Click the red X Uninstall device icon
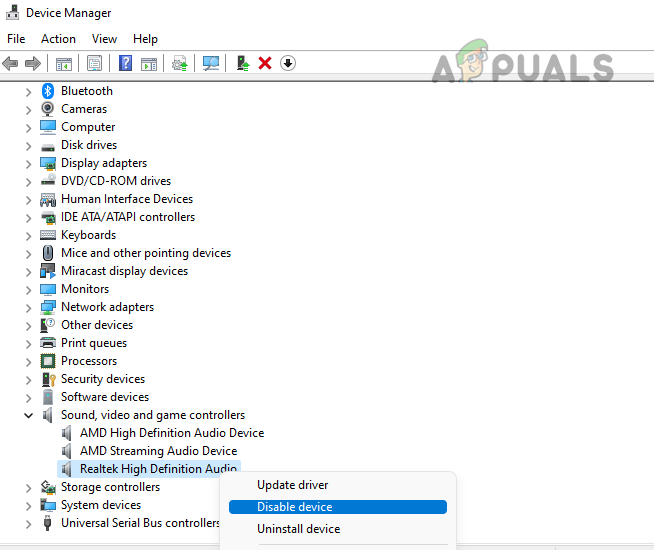 [265, 63]
